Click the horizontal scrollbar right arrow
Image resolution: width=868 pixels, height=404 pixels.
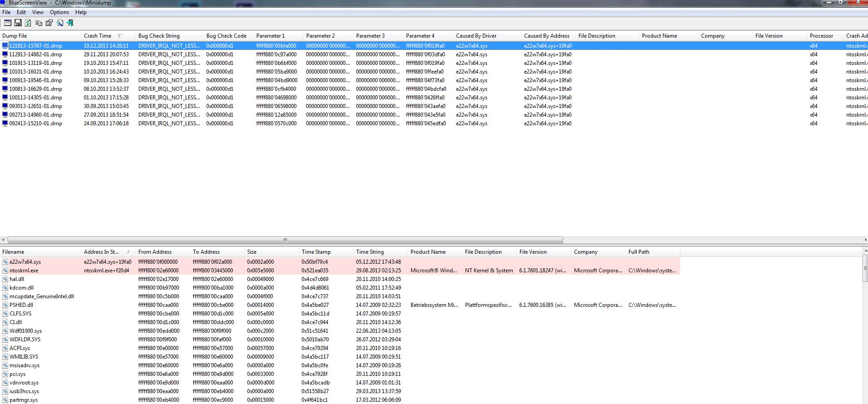865,240
